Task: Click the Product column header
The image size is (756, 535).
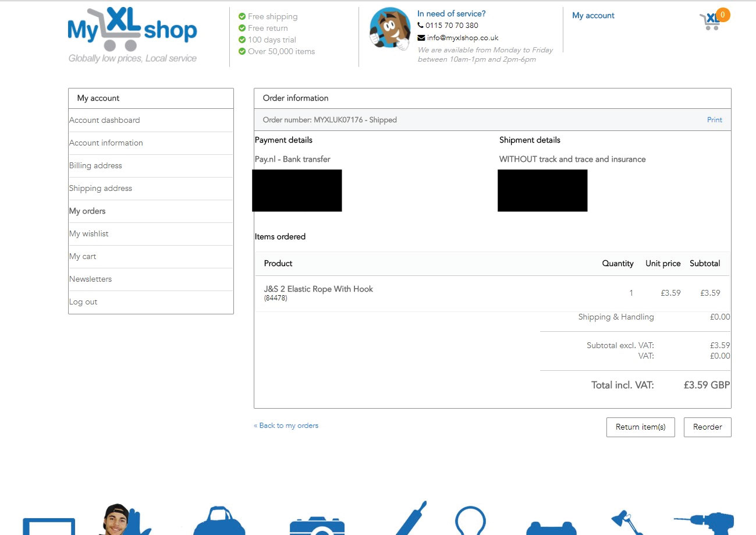Action: click(278, 263)
